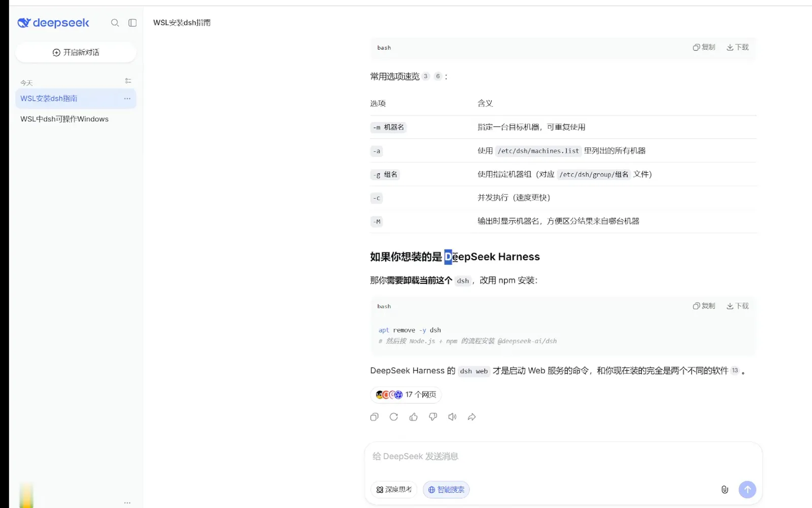812x508 pixels.
Task: Click the WSL安装dsh指南 page title
Action: pyautogui.click(x=182, y=23)
